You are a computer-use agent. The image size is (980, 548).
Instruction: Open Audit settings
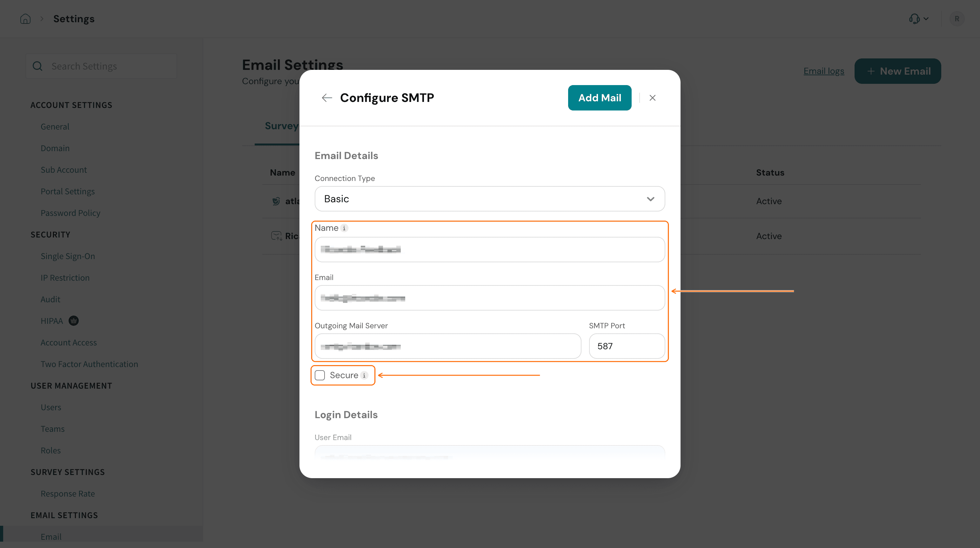(50, 299)
